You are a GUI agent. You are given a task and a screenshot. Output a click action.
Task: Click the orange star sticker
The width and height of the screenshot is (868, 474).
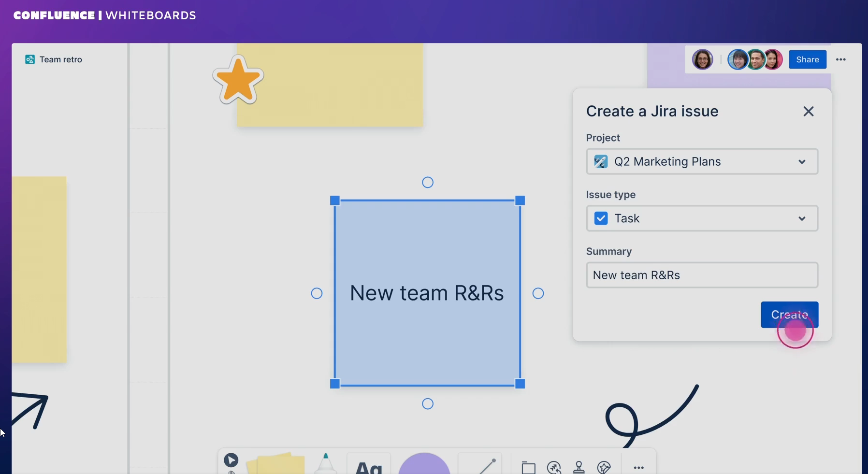(238, 81)
